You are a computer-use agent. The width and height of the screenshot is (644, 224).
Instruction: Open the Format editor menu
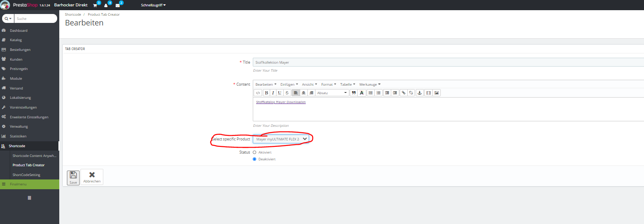click(329, 84)
